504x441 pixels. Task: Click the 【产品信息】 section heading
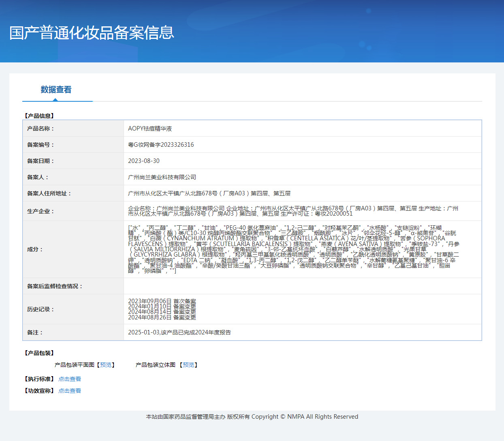click(x=39, y=116)
